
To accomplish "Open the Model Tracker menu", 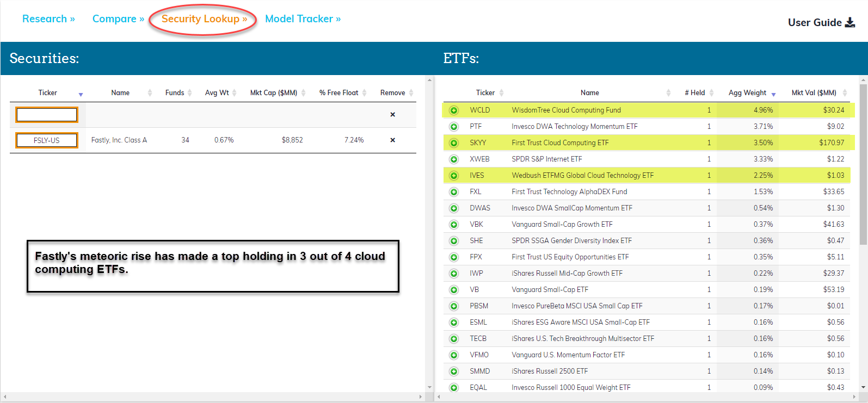I will point(303,19).
